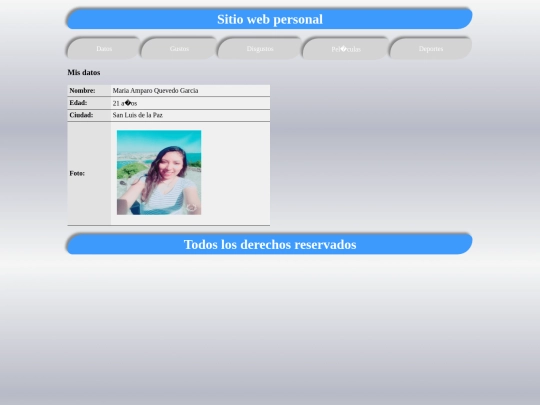
Task: Open the Datos tab
Action: coord(104,49)
